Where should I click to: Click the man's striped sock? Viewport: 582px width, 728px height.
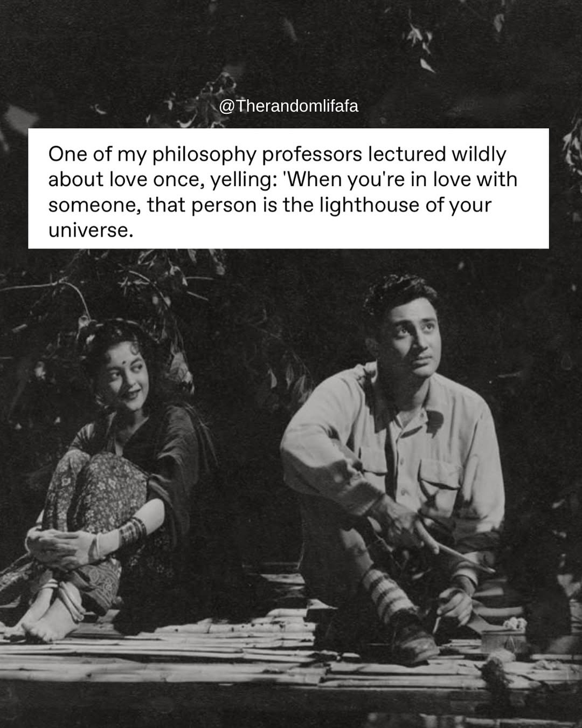click(385, 594)
